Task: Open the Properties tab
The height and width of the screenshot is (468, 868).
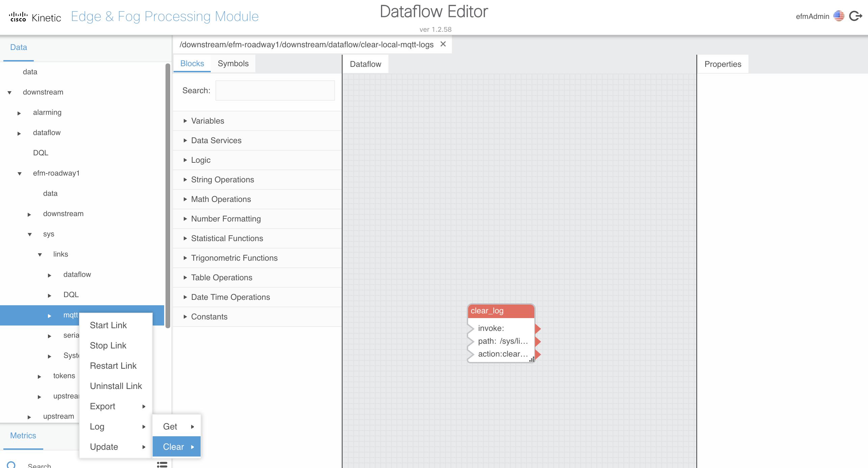Action: [x=723, y=64]
